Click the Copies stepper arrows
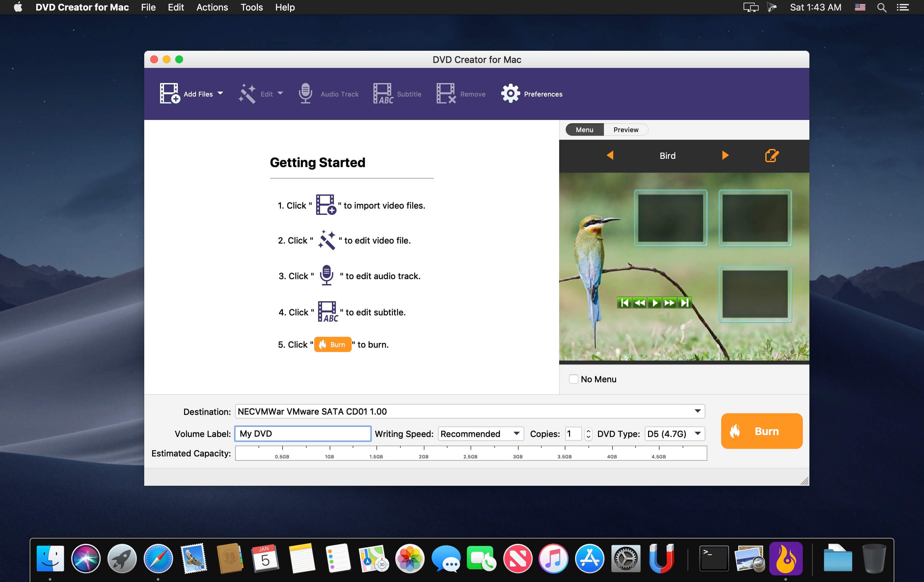924x582 pixels. (588, 434)
